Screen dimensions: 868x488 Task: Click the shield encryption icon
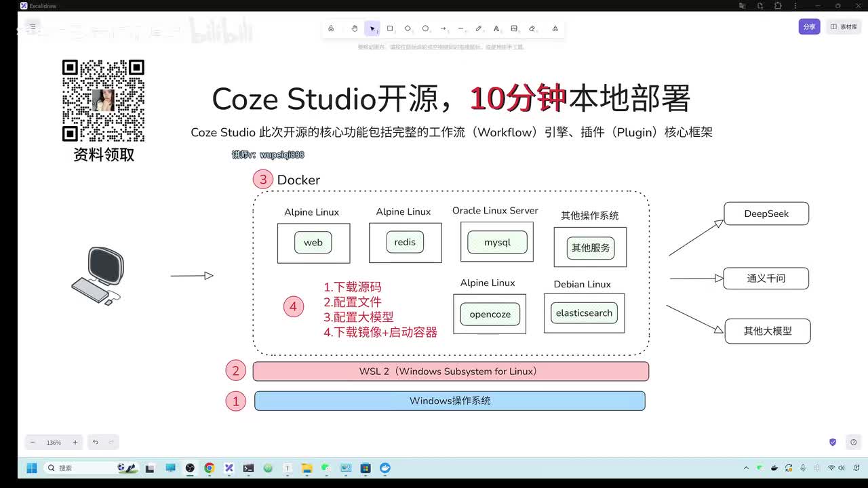(x=833, y=442)
